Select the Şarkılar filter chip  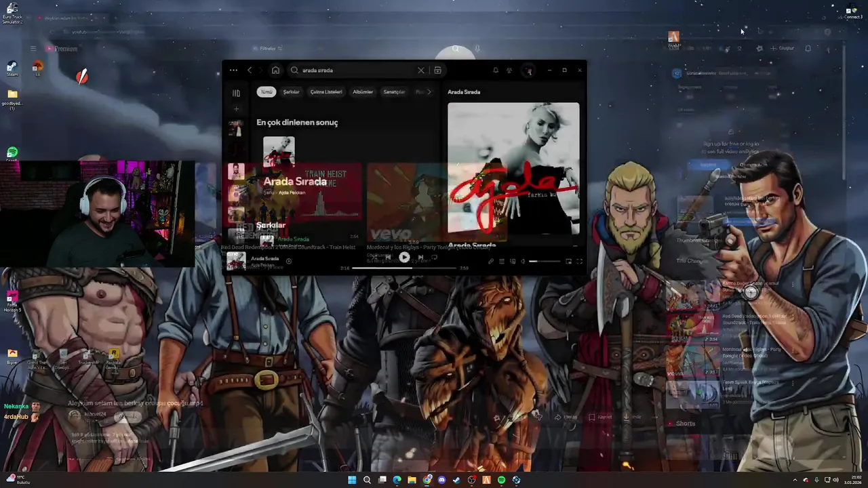click(x=292, y=91)
